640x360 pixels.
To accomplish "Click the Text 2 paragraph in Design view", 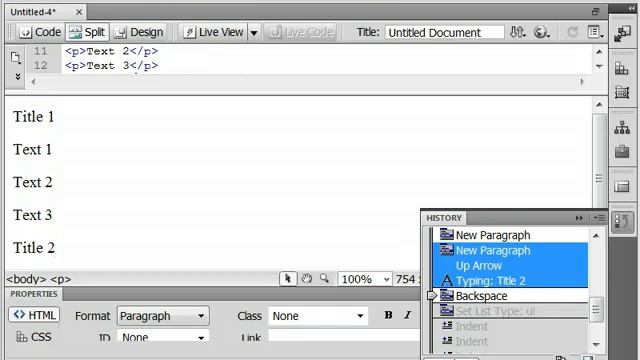I will click(33, 182).
